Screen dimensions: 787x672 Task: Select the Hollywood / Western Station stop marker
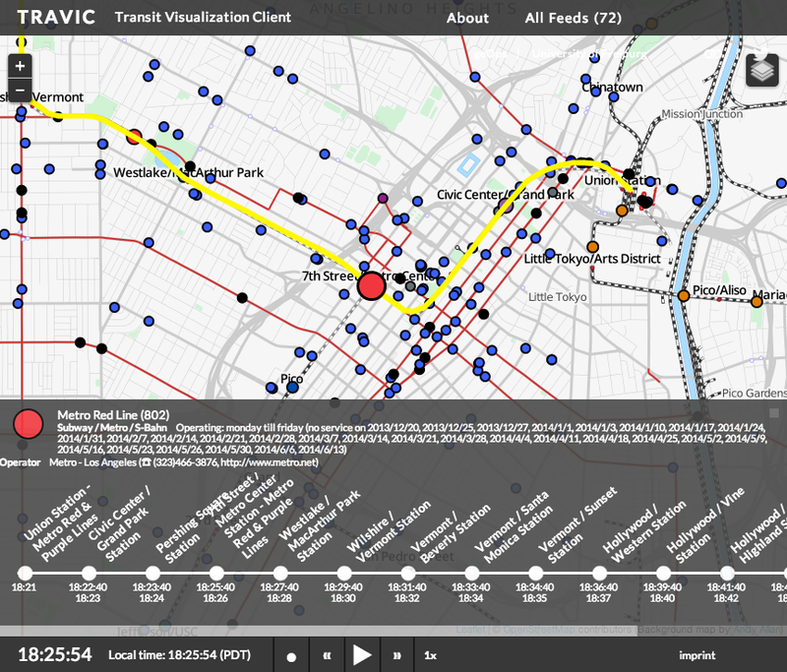tap(599, 574)
